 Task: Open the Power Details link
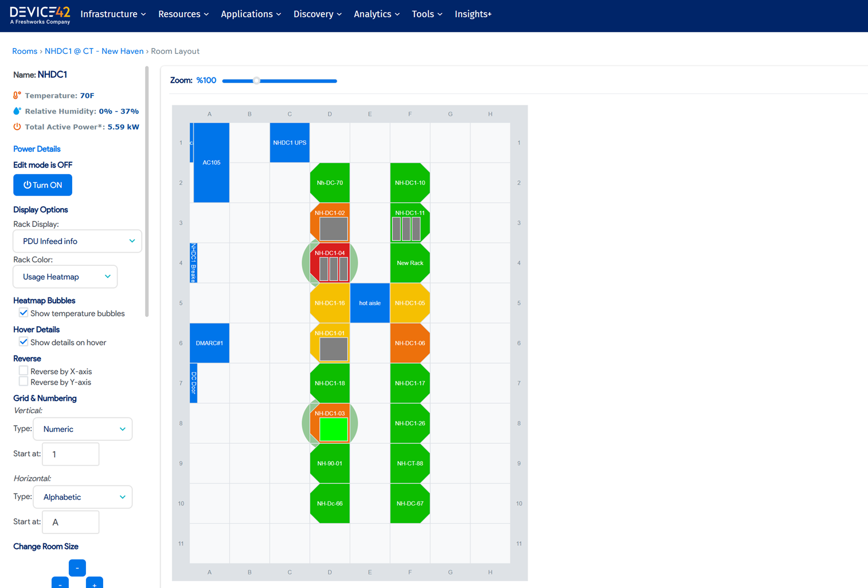pyautogui.click(x=37, y=149)
